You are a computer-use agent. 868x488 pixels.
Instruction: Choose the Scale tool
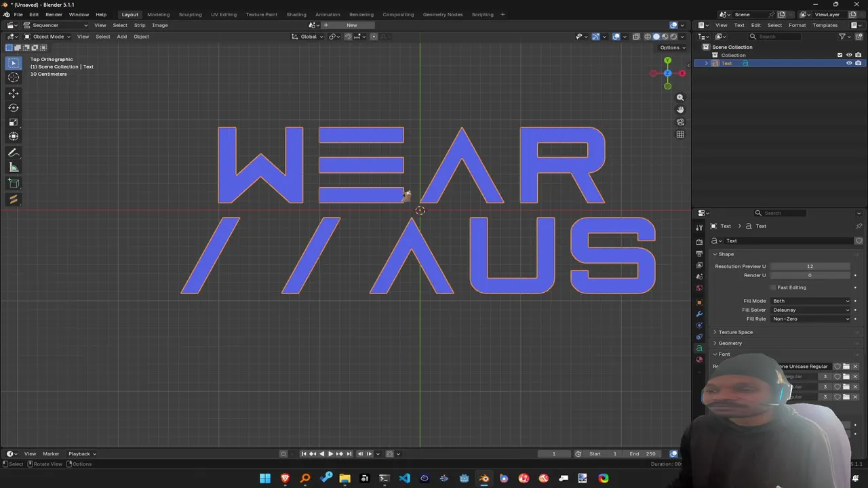(14, 122)
